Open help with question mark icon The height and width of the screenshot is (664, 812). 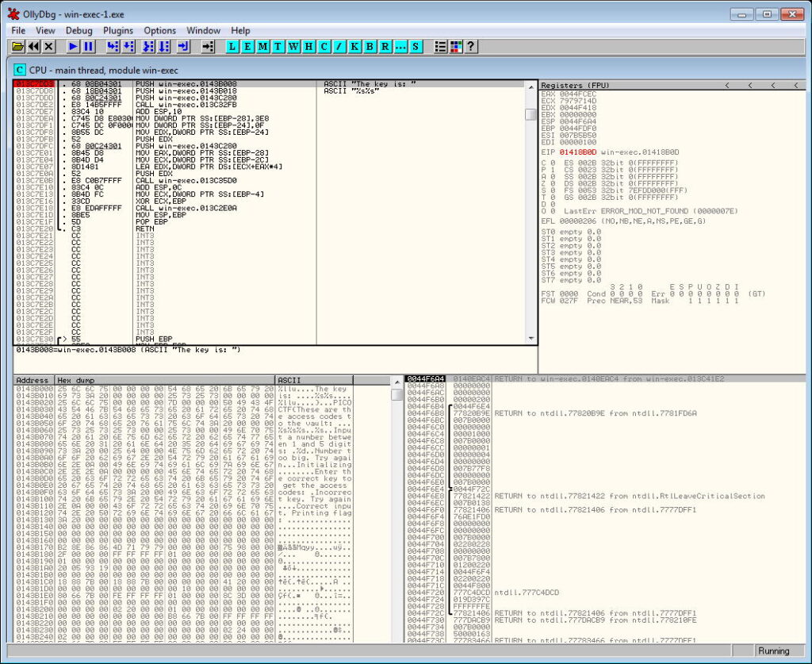[x=471, y=47]
